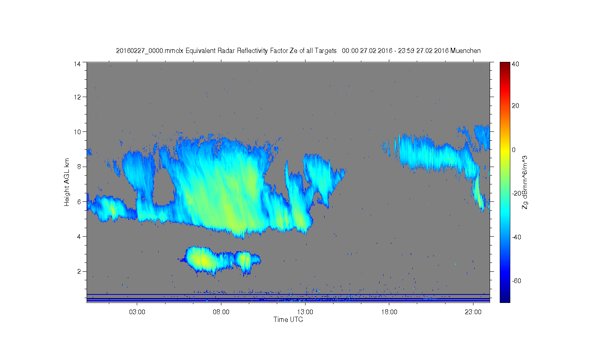
Task: Click the colorbar value "0"
Action: click(x=514, y=150)
